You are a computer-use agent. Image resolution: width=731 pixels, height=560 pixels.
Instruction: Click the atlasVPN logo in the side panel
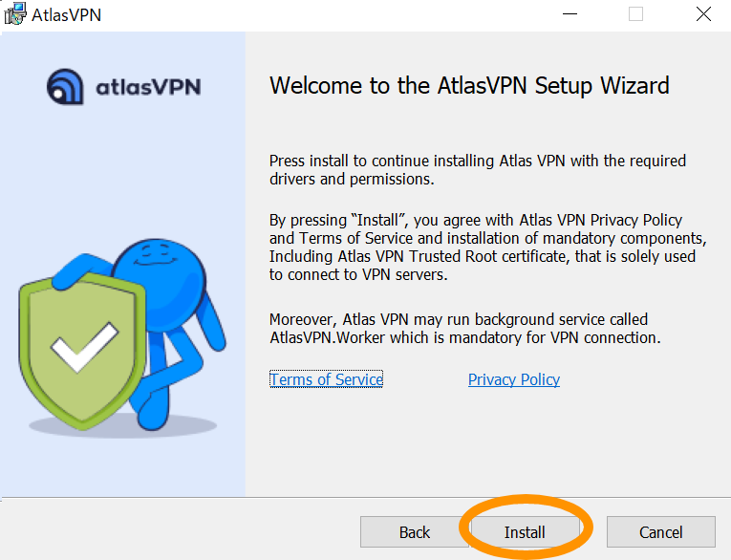click(124, 87)
